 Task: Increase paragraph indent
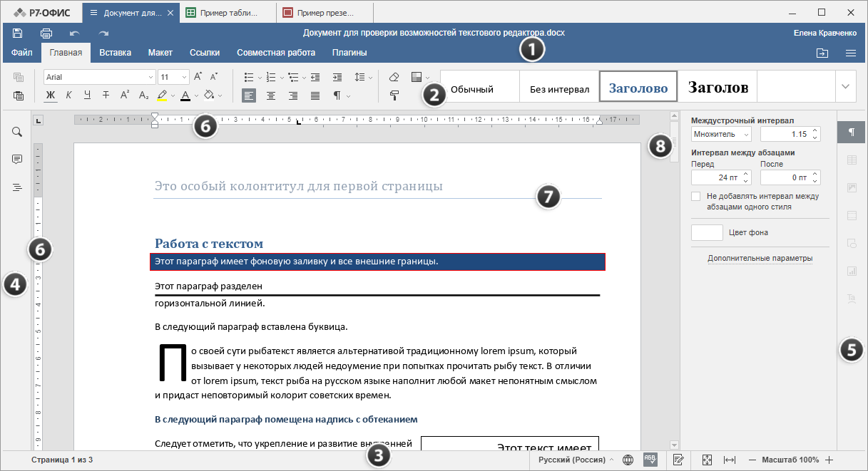pos(337,77)
